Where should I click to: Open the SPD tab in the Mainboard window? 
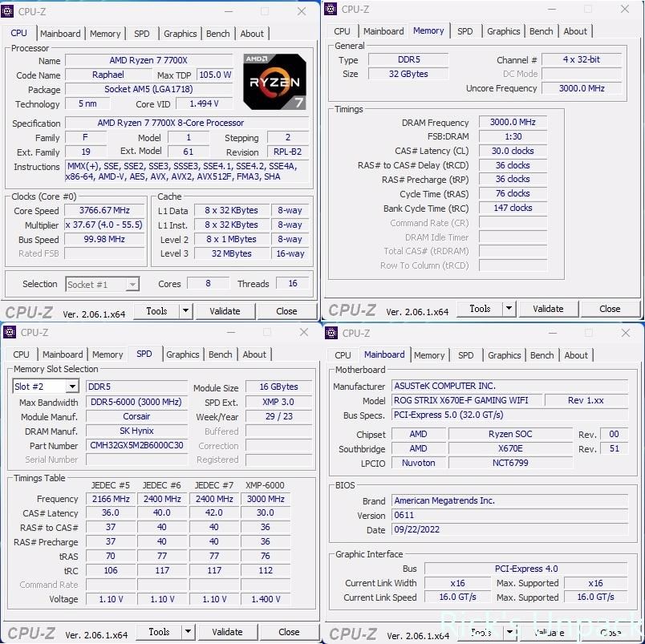click(x=466, y=355)
